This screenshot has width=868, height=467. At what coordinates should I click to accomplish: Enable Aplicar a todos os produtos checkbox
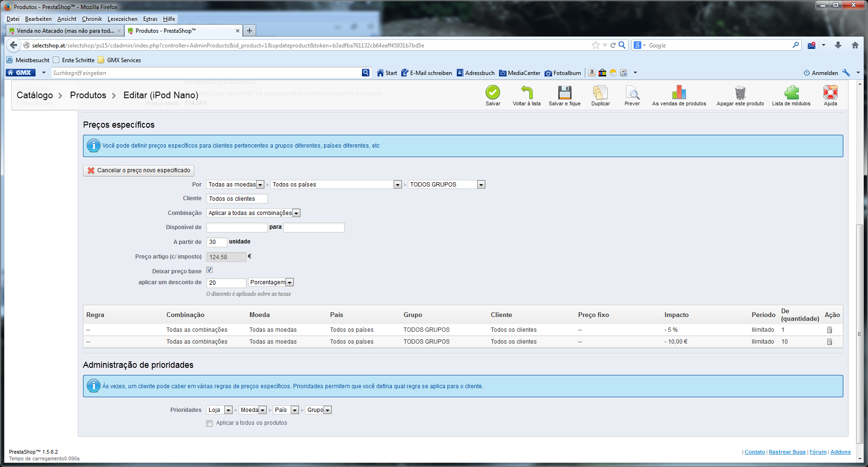(x=209, y=423)
